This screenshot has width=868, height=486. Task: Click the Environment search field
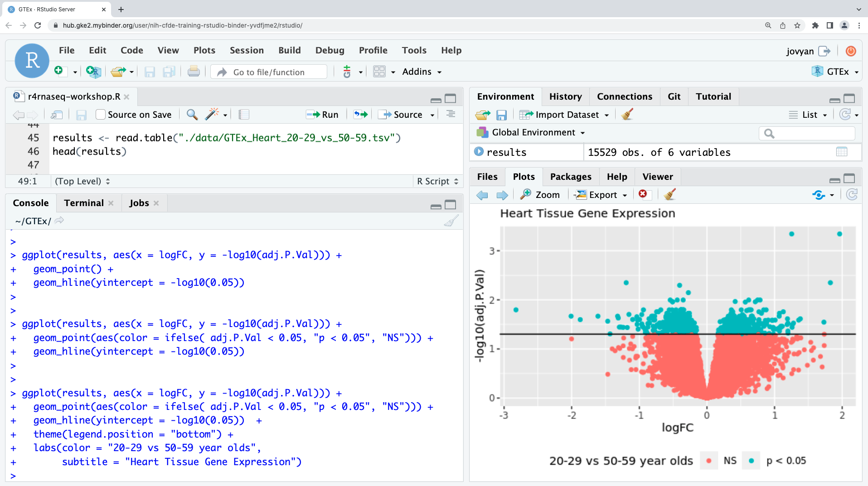point(807,133)
